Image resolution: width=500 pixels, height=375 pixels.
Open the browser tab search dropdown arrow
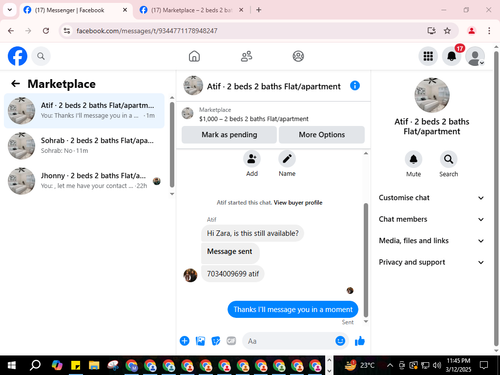(x=10, y=10)
